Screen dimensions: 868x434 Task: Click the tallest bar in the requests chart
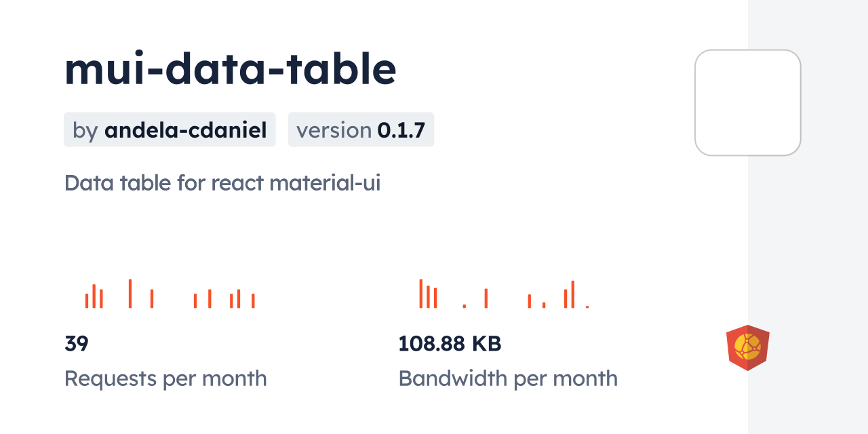click(130, 294)
